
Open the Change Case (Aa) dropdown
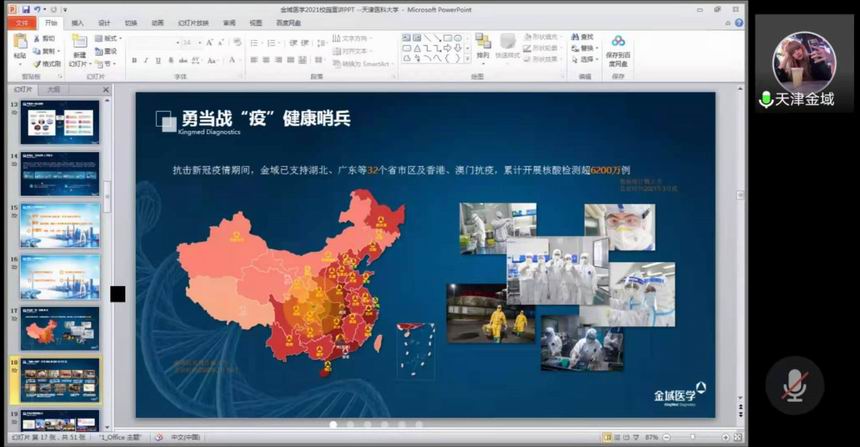click(213, 60)
